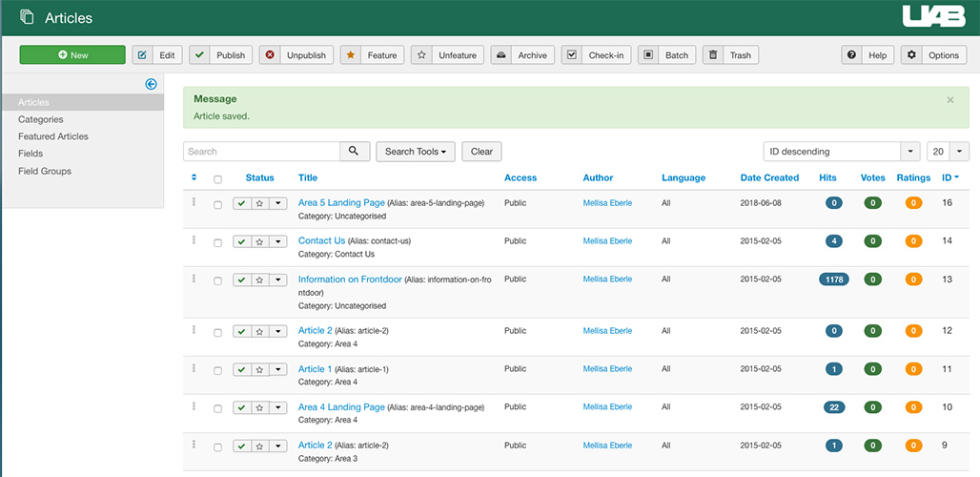Collapse sidebar with the arrow icon
The height and width of the screenshot is (477, 980).
pyautogui.click(x=151, y=84)
